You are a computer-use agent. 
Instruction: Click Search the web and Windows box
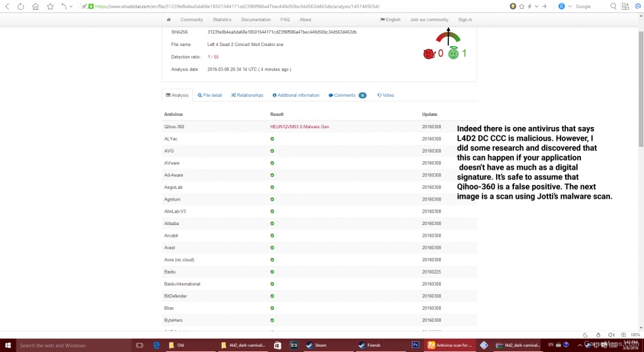pos(73,345)
